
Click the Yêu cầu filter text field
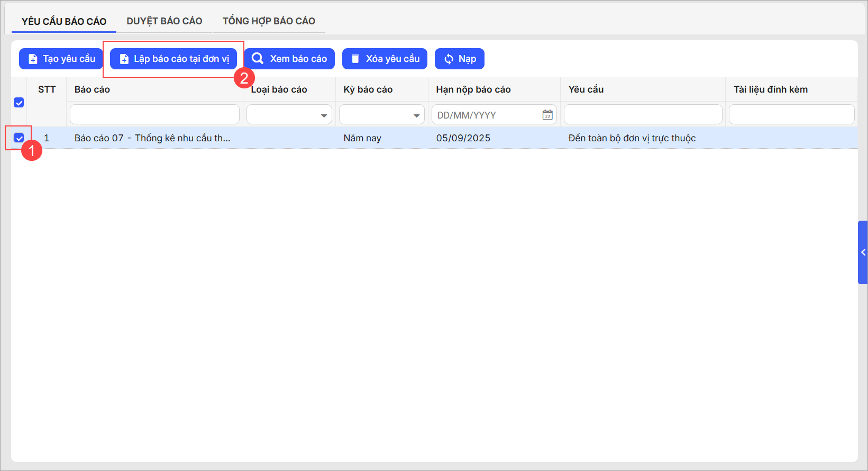pyautogui.click(x=643, y=115)
